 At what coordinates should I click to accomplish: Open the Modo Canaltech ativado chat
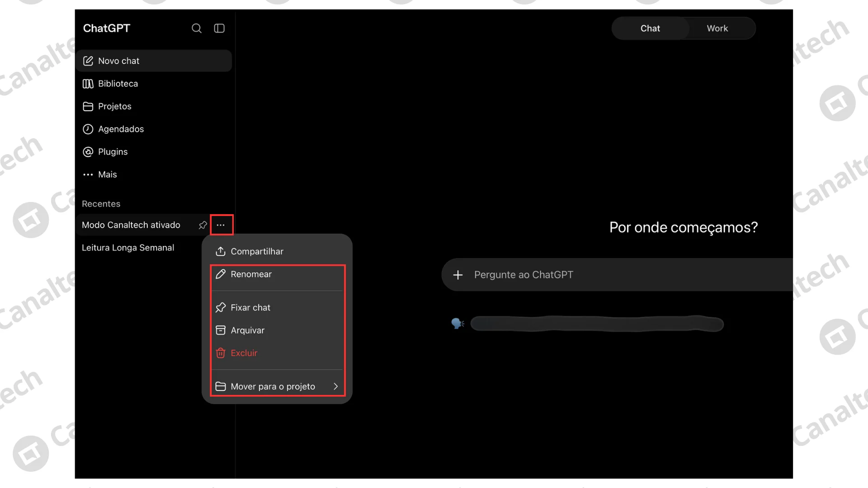tap(131, 225)
